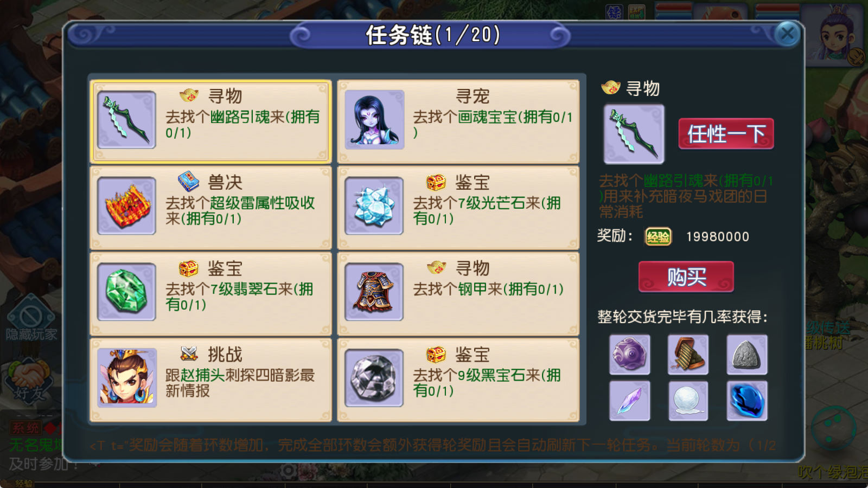868x488 pixels.
Task: Select the 9级黑宝石 black gem icon
Action: [374, 378]
